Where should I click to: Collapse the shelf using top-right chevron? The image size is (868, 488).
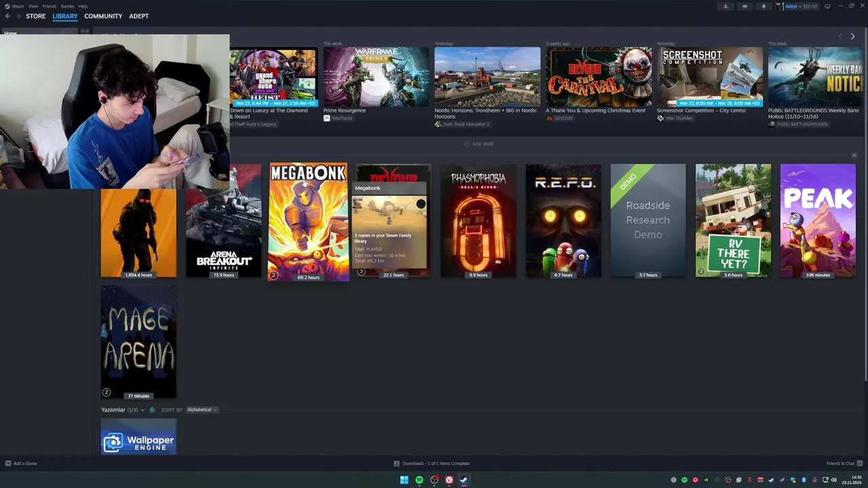pos(854,156)
